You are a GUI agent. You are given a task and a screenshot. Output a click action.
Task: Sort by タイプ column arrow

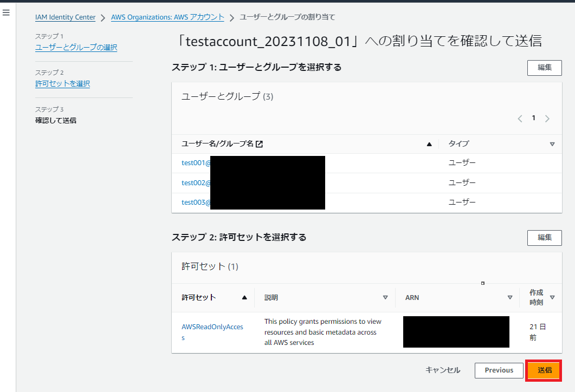[x=552, y=144]
